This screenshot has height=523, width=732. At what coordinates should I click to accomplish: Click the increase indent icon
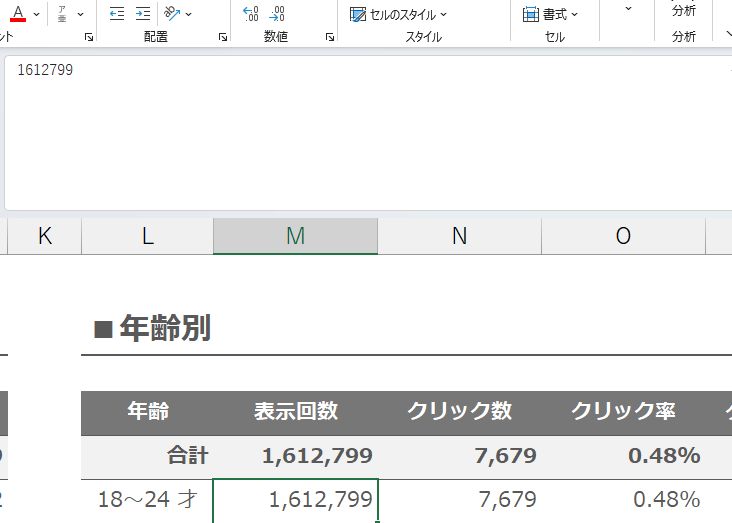[x=143, y=14]
